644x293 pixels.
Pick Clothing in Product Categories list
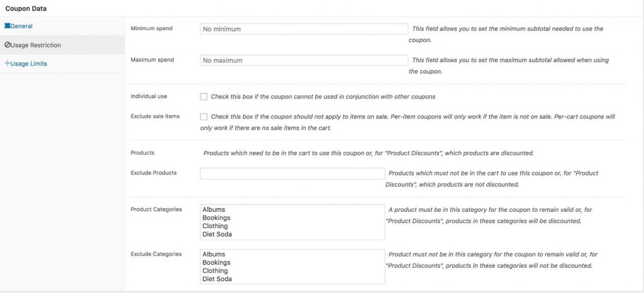coord(215,226)
